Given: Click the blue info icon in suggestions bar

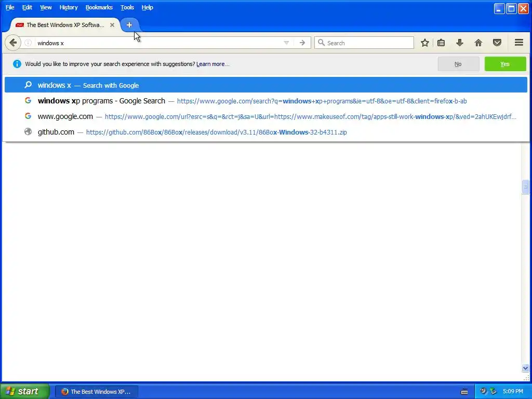Looking at the screenshot, I should [x=17, y=64].
